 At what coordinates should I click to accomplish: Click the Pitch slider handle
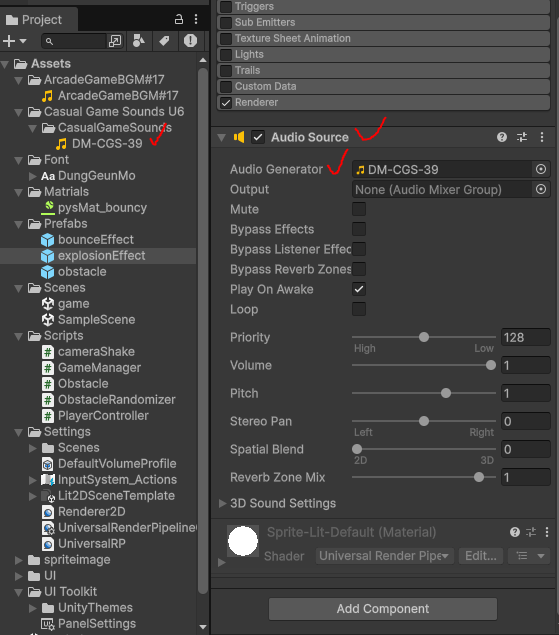446,393
